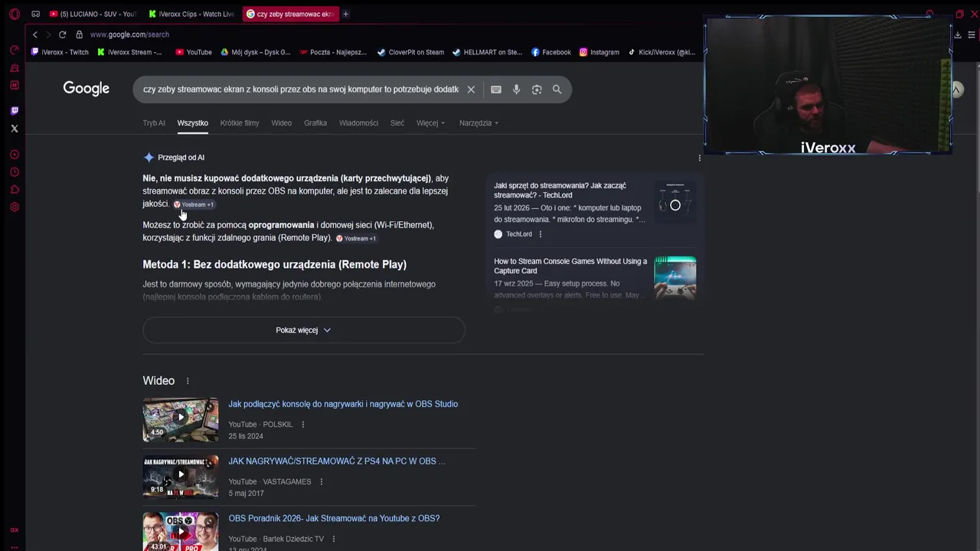Open the workspaces icon beside tabs
The width and height of the screenshot is (980, 551).
click(x=35, y=14)
